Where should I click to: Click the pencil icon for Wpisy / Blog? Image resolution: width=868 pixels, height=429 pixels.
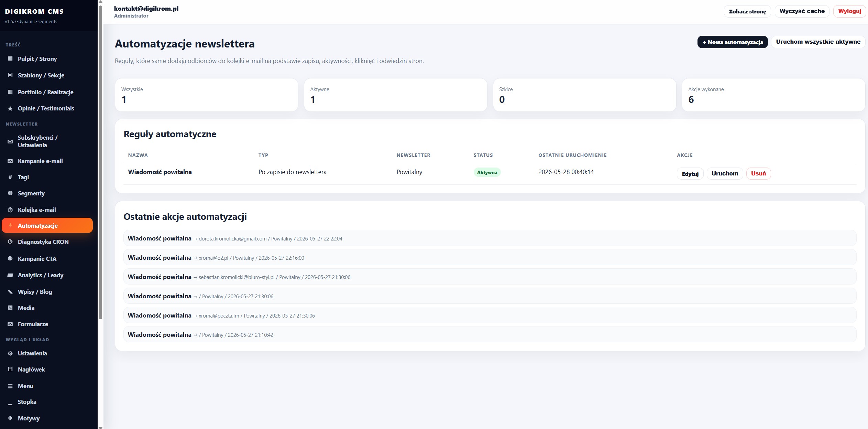[x=10, y=292]
